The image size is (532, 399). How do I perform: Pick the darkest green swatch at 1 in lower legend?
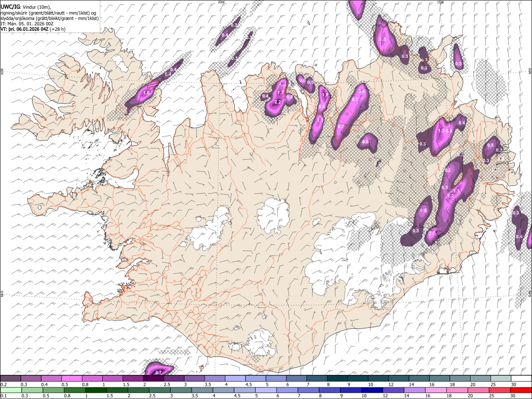[96, 390]
